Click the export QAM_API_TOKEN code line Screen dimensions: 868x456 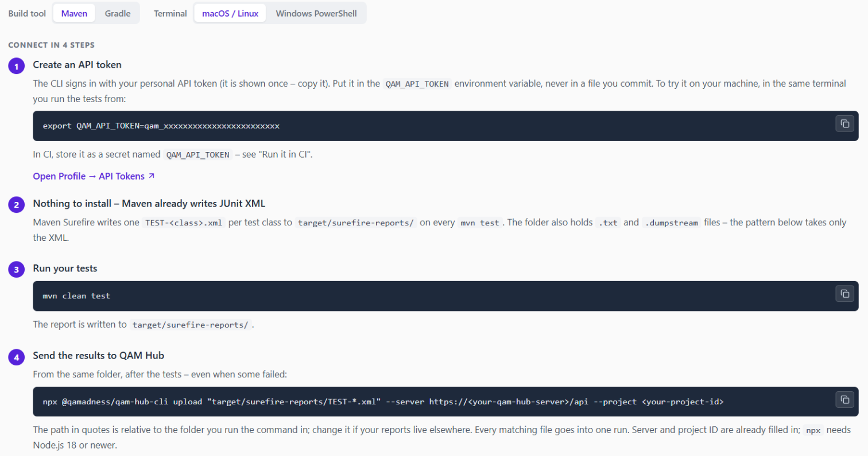click(x=161, y=126)
